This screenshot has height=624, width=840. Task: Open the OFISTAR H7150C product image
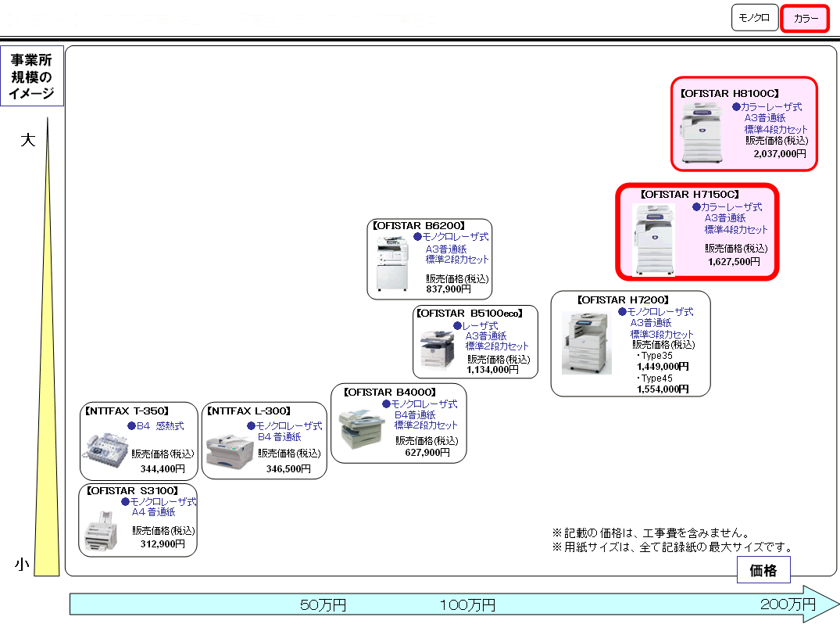coord(653,239)
